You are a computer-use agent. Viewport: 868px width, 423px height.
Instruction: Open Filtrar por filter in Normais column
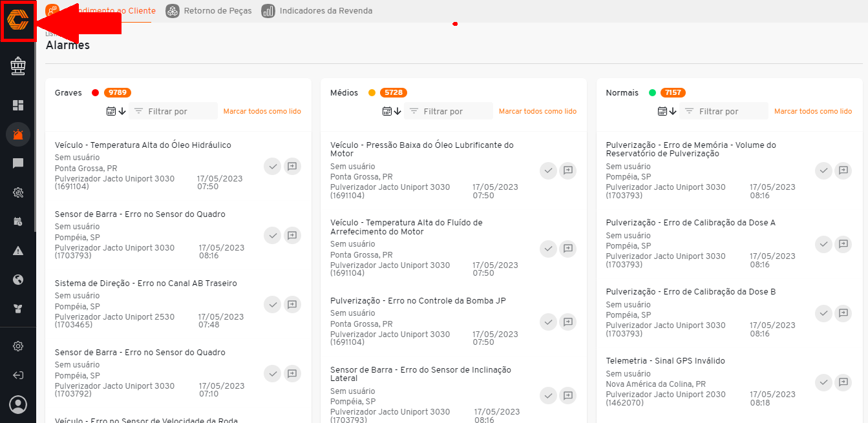point(724,111)
